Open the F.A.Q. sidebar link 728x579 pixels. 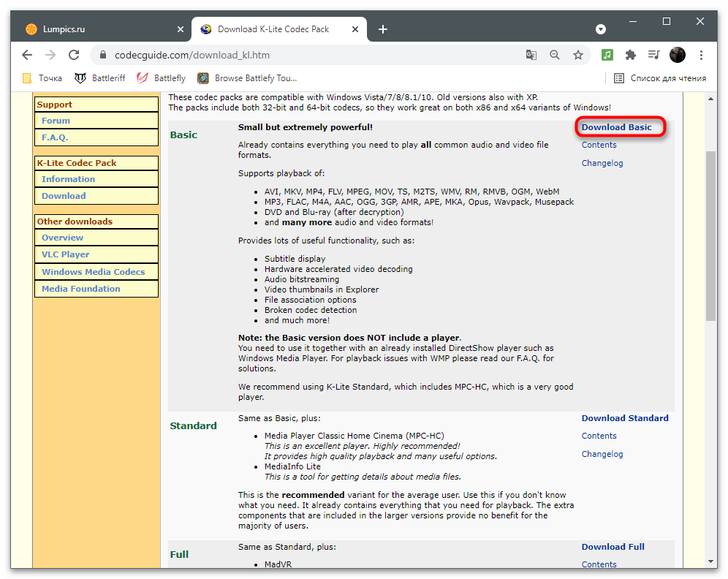[55, 137]
